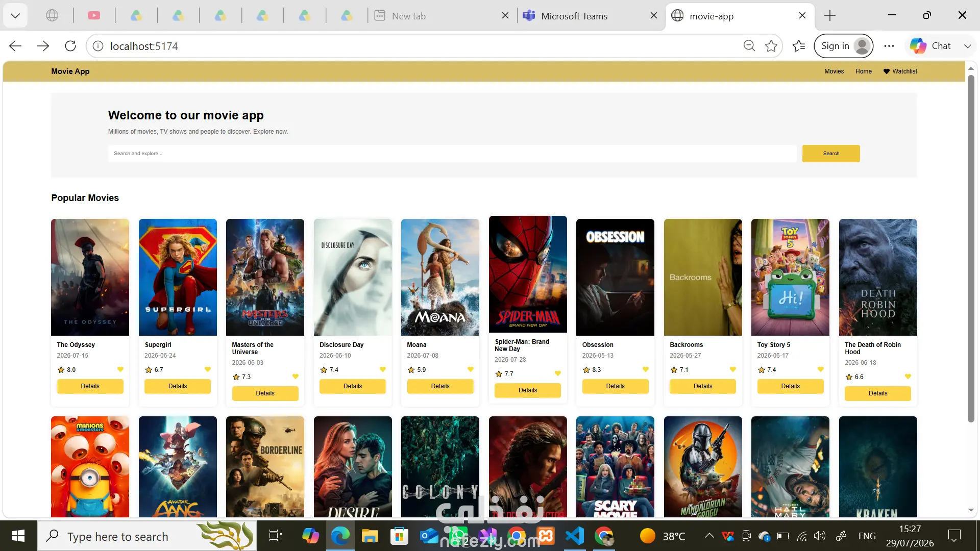
Task: Open the Minions & Monsters poster
Action: (x=90, y=467)
